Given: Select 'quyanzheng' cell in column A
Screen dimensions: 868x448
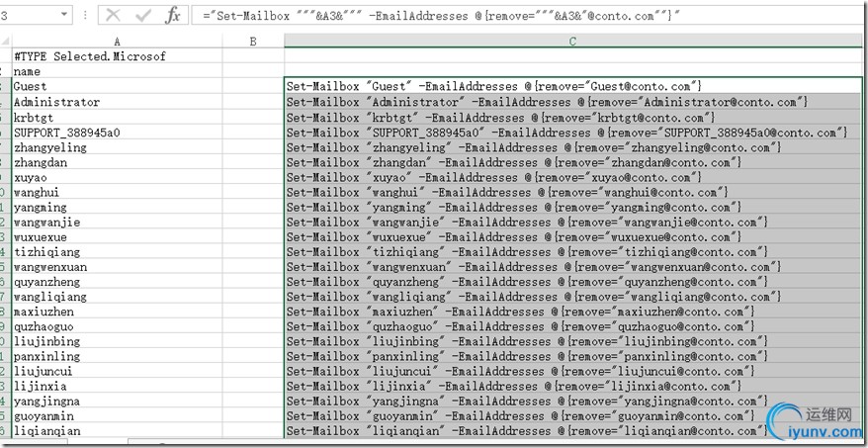Looking at the screenshot, I should click(x=118, y=282).
